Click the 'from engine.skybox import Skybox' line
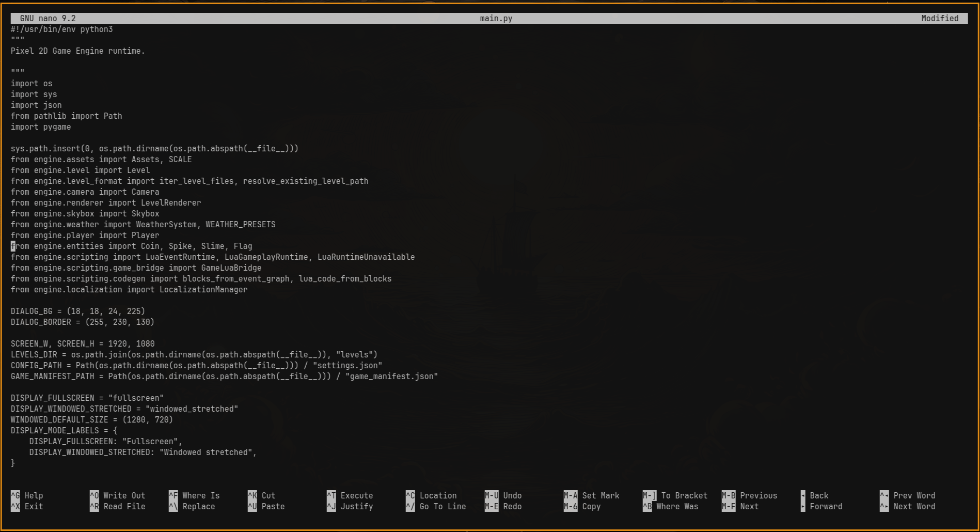 pyautogui.click(x=85, y=214)
